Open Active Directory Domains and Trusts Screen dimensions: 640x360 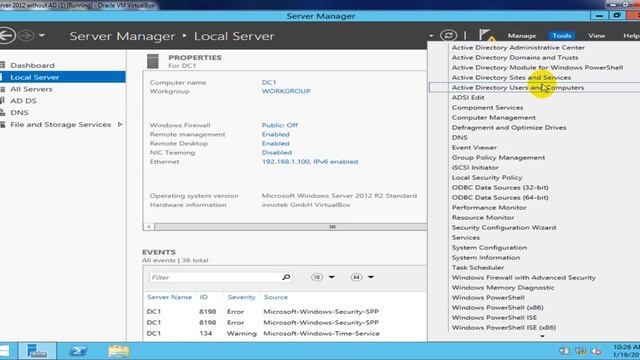pos(514,58)
